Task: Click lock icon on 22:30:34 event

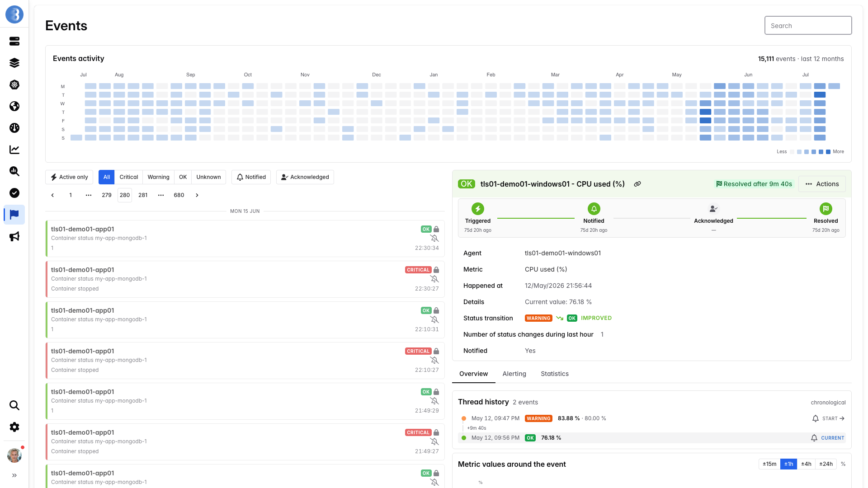Action: click(x=436, y=229)
